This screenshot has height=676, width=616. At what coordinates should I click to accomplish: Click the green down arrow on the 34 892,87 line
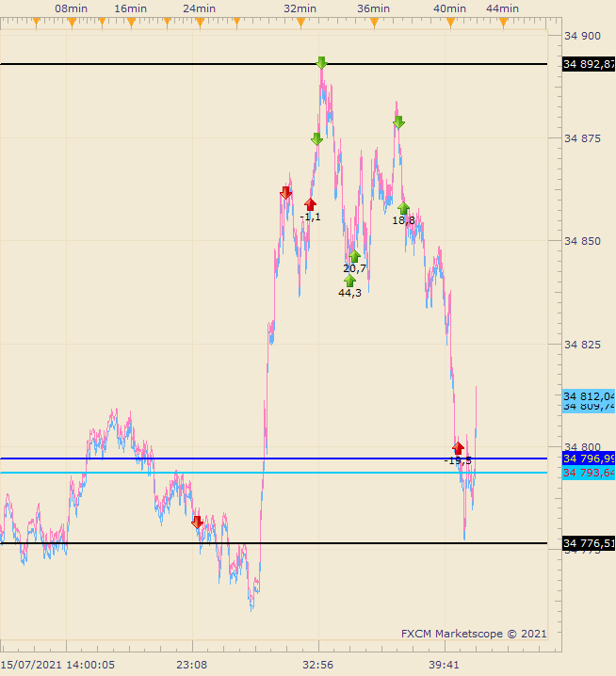[321, 62]
